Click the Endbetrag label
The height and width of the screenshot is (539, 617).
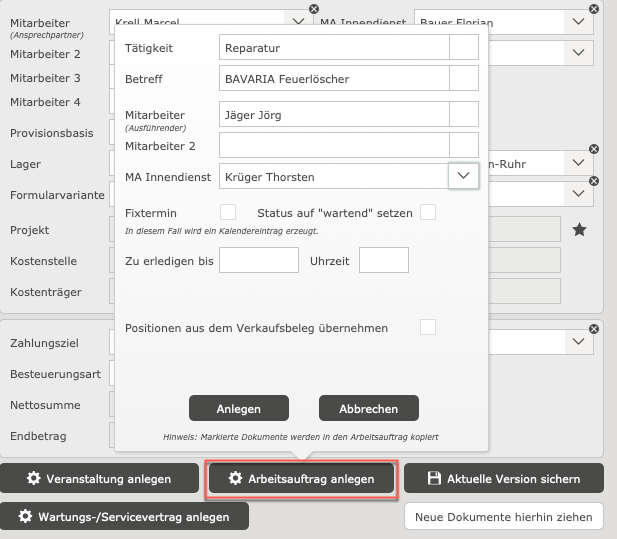38,436
